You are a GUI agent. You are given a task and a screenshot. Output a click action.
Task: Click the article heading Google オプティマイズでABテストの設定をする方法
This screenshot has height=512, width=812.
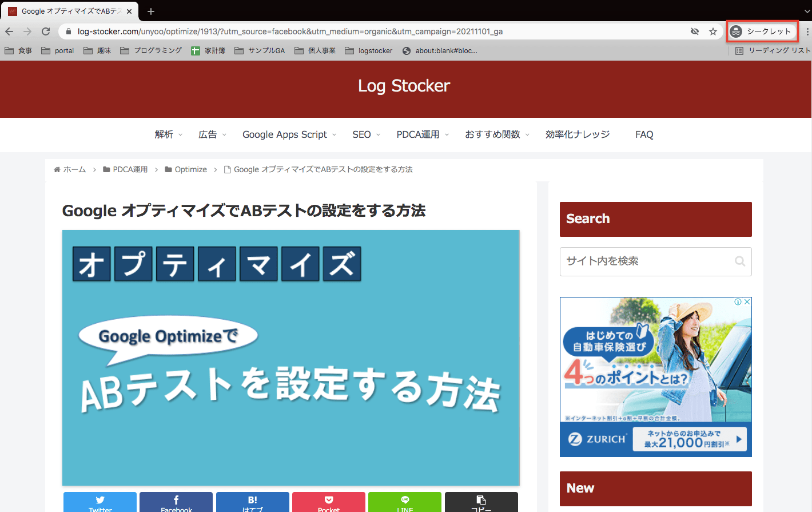point(244,211)
